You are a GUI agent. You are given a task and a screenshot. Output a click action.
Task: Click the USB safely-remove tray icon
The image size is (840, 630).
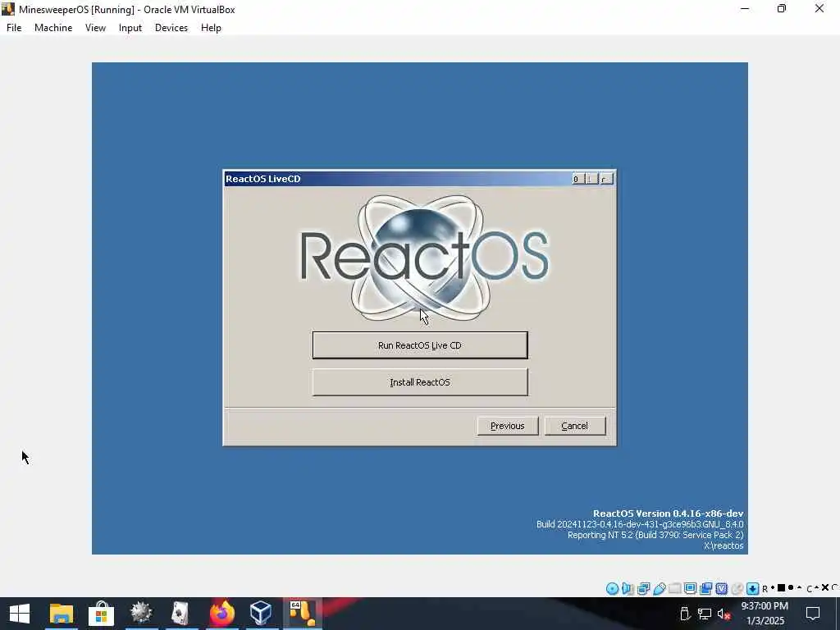coord(685,614)
